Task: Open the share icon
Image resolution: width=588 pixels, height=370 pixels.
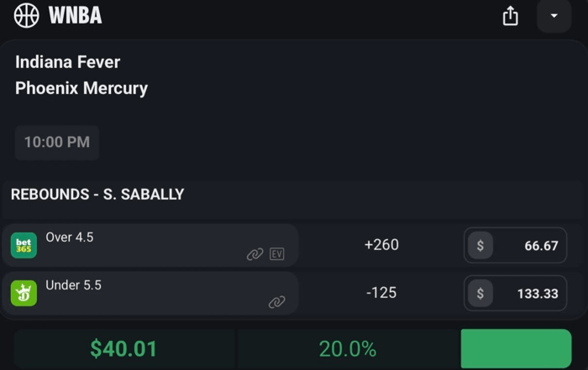Action: point(511,16)
